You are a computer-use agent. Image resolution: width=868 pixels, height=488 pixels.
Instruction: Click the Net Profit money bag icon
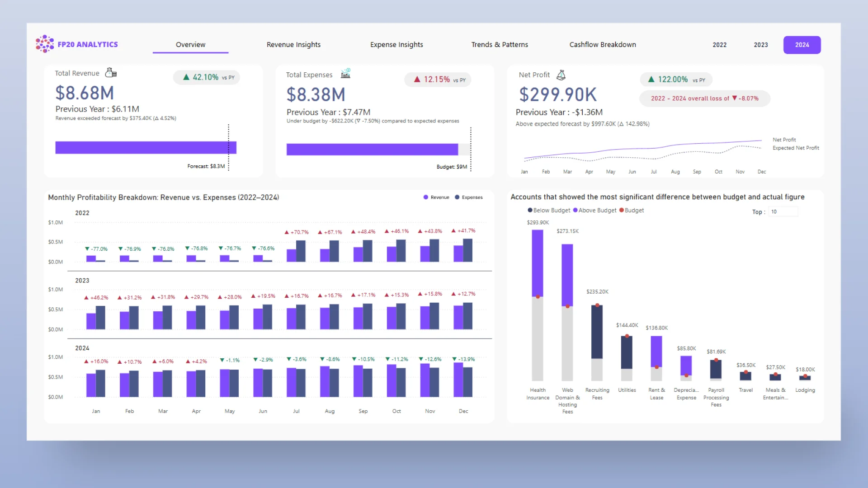point(561,75)
